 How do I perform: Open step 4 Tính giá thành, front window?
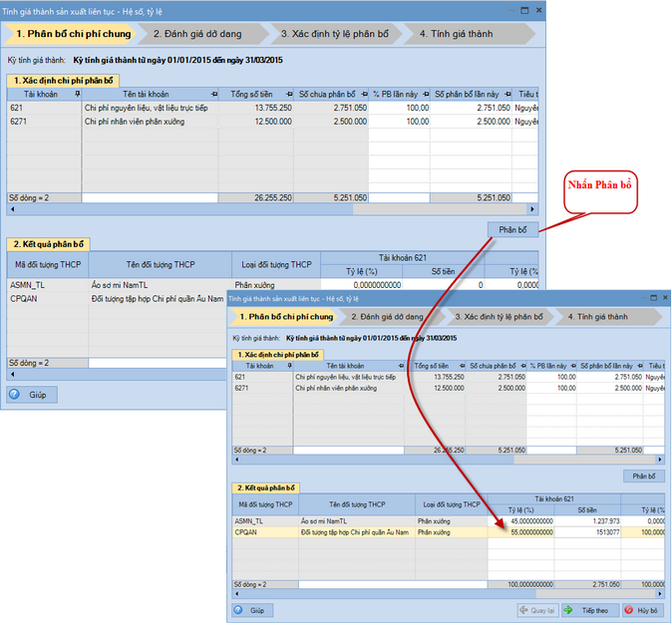(608, 317)
